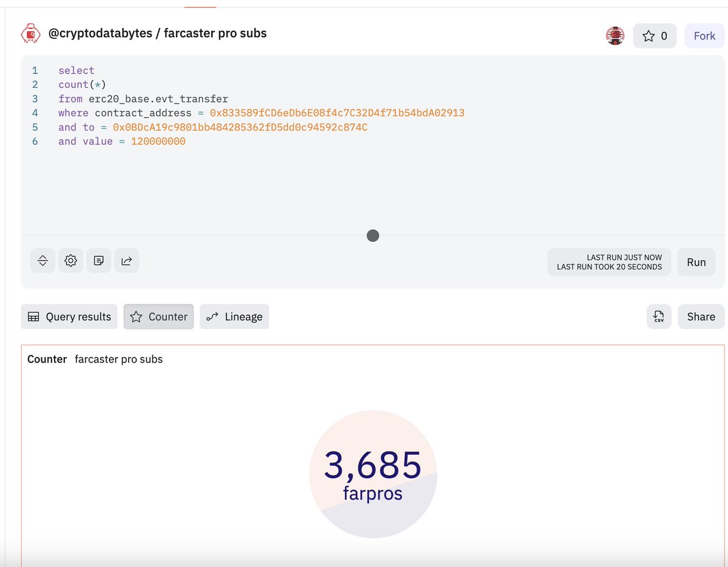Click line number 6 in the gutter
This screenshot has width=728, height=567.
35,141
